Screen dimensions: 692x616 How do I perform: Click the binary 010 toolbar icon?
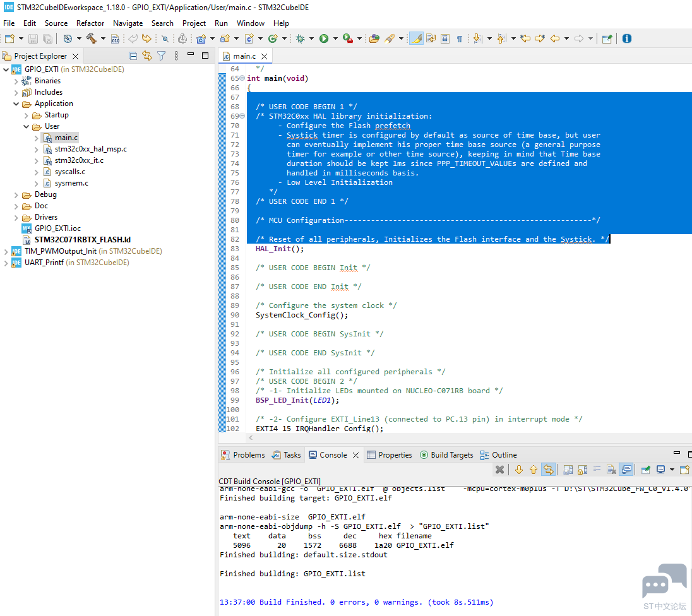coord(115,39)
